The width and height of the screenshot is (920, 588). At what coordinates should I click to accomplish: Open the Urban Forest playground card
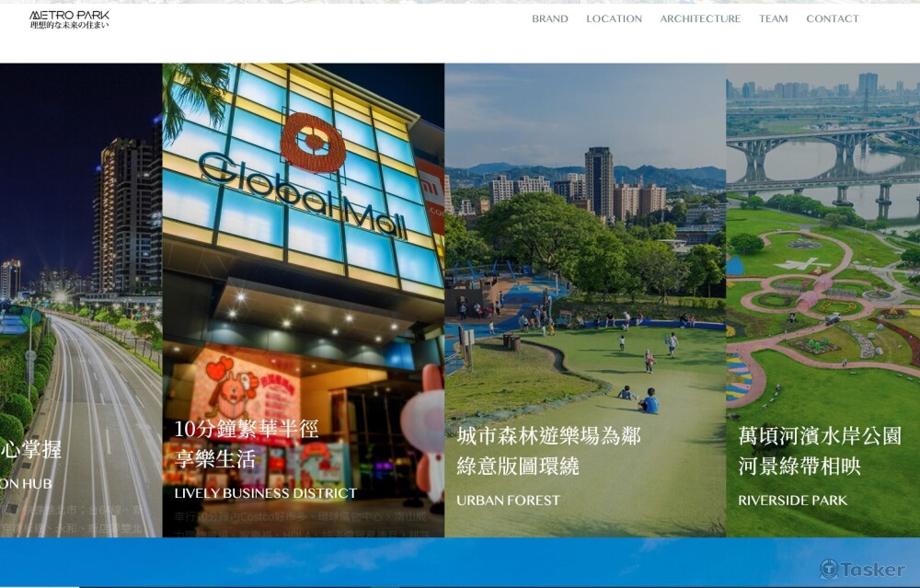tap(585, 300)
